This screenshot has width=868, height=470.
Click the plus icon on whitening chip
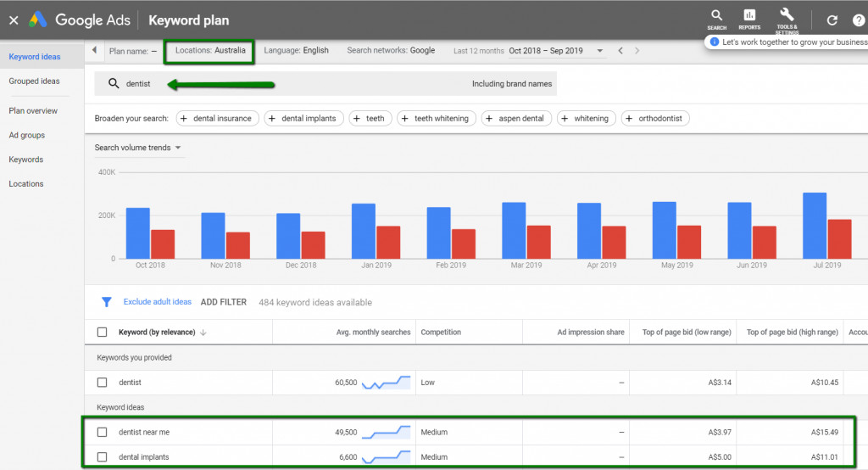click(565, 119)
